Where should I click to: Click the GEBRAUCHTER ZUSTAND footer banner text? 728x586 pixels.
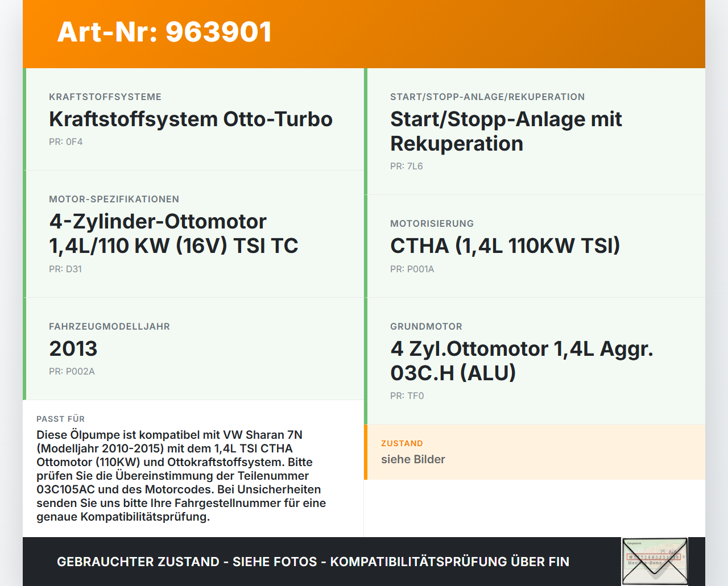pos(313,562)
